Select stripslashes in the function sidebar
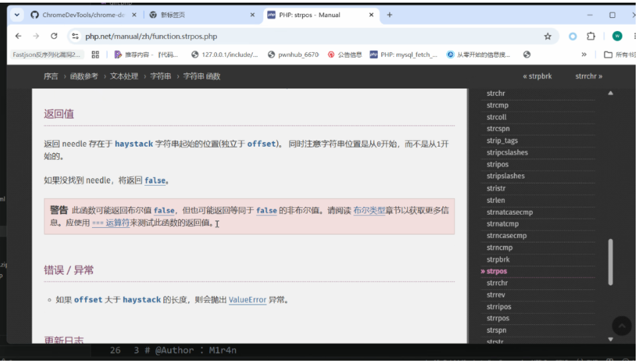639x364 pixels. (505, 176)
